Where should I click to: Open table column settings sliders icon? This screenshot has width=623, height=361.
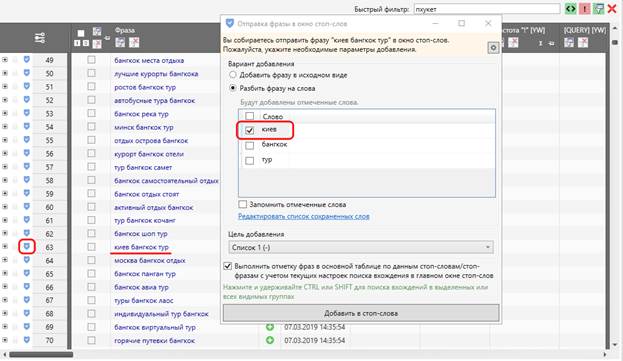click(40, 38)
